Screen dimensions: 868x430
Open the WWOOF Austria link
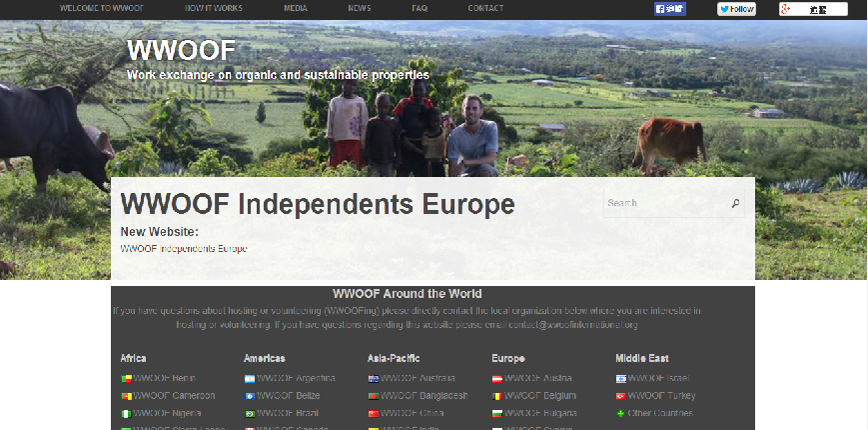coord(538,378)
